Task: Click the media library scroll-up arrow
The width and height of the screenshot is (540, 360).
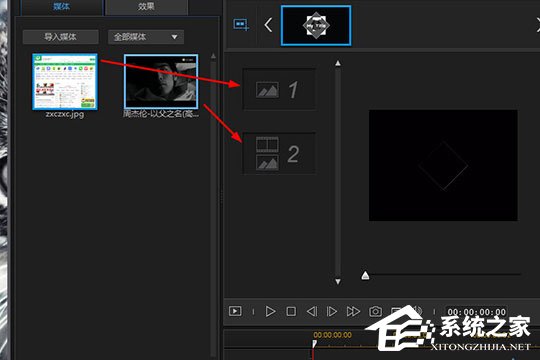Action: (x=213, y=56)
